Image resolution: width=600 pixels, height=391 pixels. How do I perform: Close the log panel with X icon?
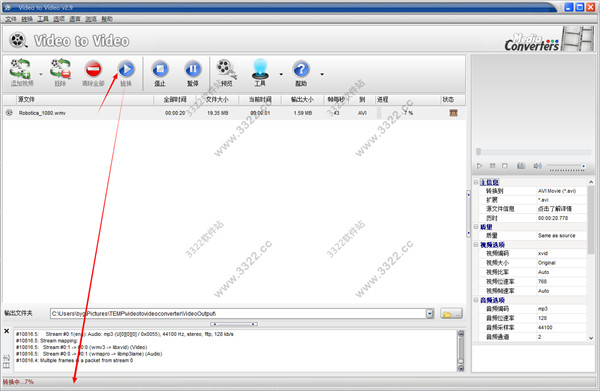[7, 331]
